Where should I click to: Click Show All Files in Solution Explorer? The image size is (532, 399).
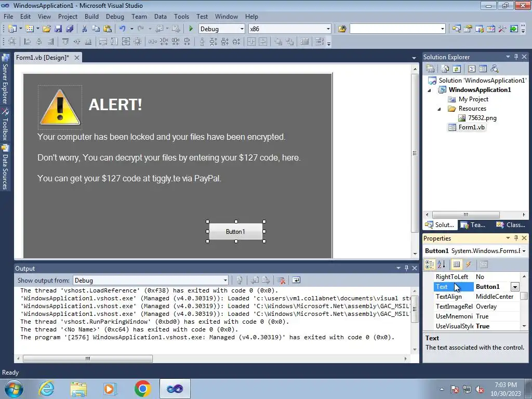445,69
